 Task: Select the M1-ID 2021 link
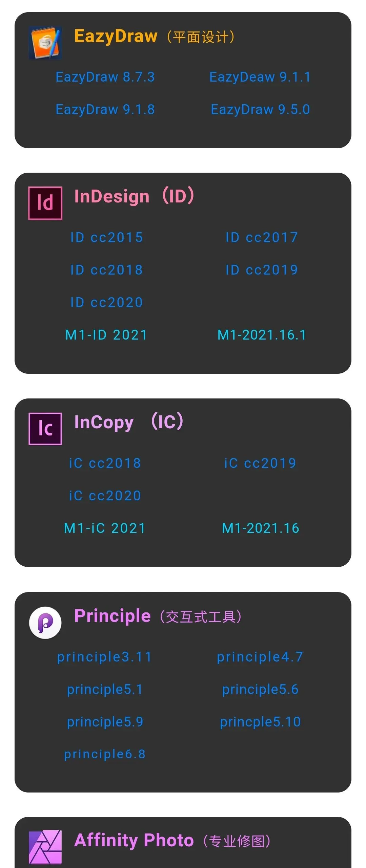[106, 335]
